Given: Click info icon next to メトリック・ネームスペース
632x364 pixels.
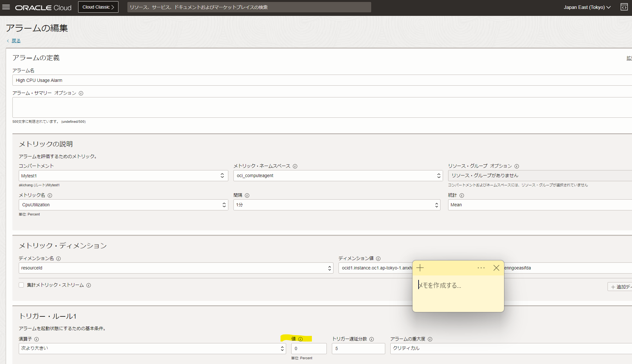Looking at the screenshot, I should coord(295,166).
